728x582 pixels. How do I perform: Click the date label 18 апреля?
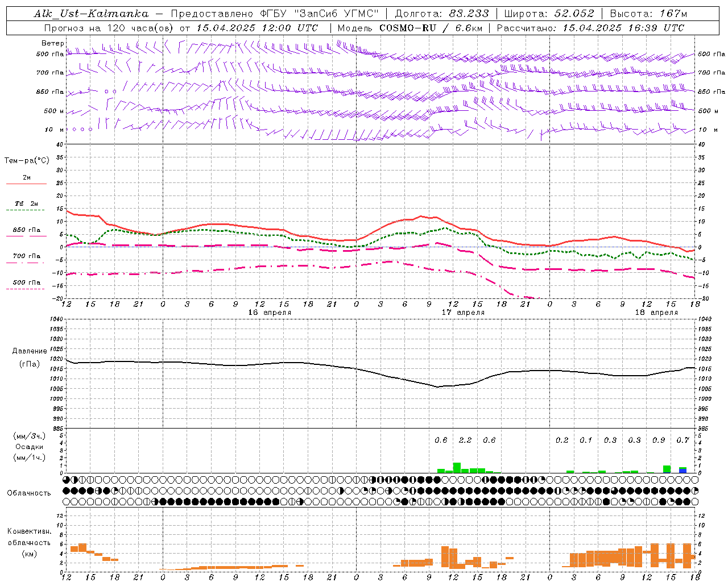[x=656, y=313]
